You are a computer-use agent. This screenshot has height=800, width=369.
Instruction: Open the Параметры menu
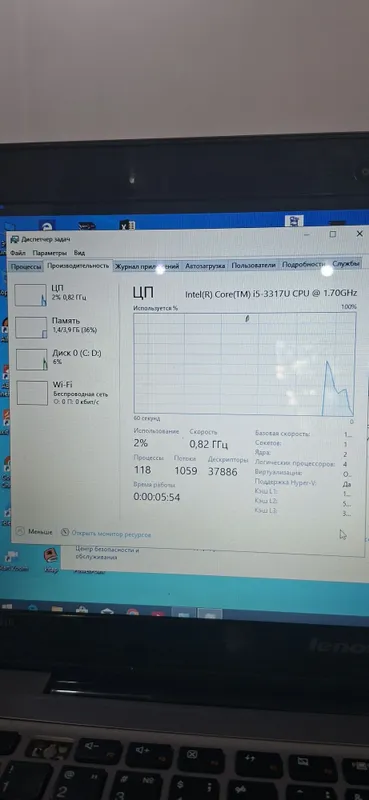(x=50, y=253)
